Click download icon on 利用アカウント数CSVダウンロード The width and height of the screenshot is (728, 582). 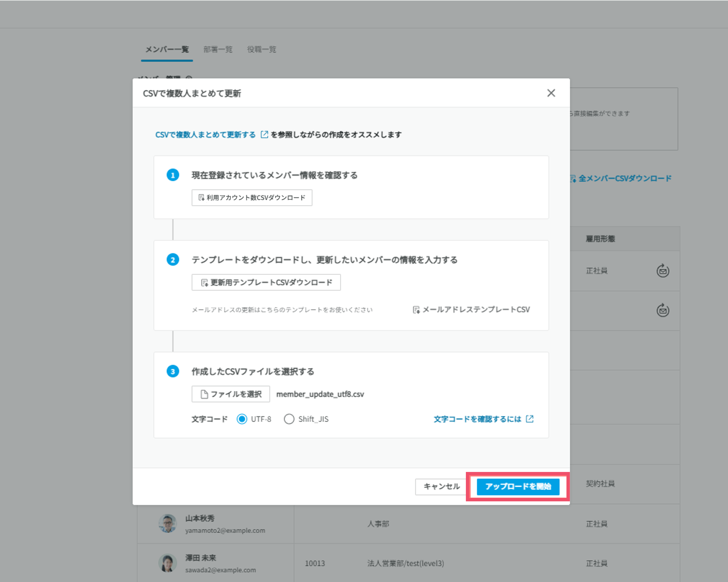(202, 198)
